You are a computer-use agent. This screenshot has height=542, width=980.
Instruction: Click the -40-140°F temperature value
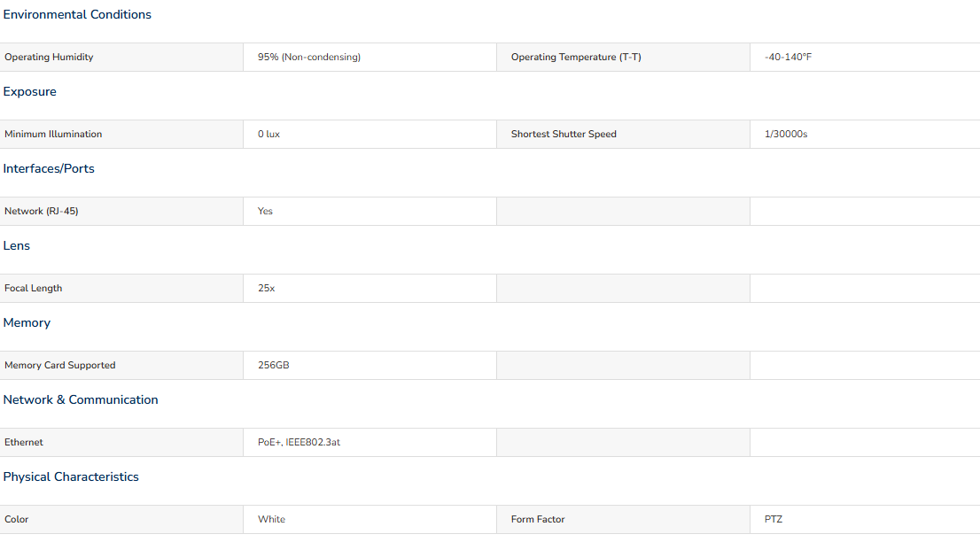tap(788, 57)
